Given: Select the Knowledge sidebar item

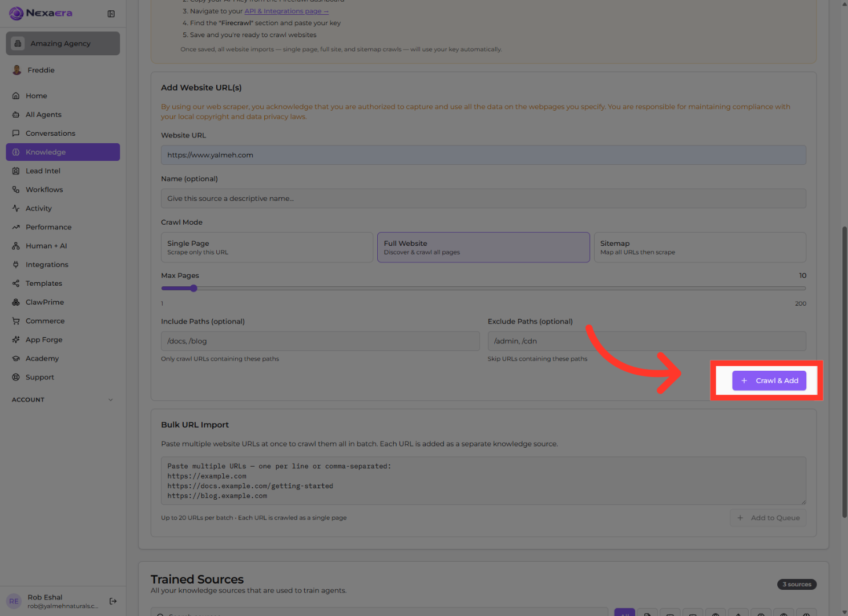Looking at the screenshot, I should 63,152.
